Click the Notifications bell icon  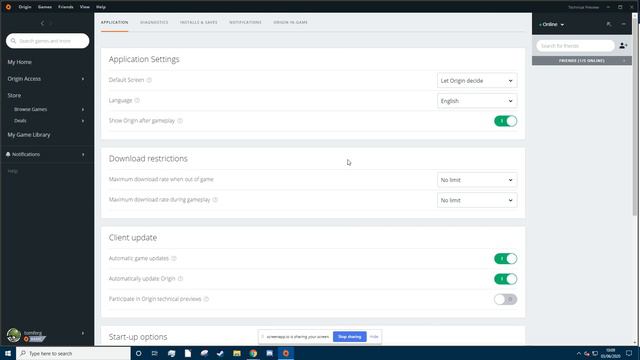pyautogui.click(x=8, y=154)
